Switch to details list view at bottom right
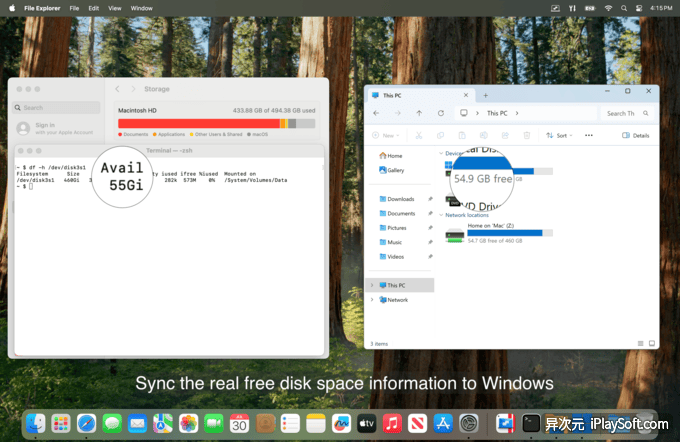This screenshot has width=680, height=442. [641, 344]
